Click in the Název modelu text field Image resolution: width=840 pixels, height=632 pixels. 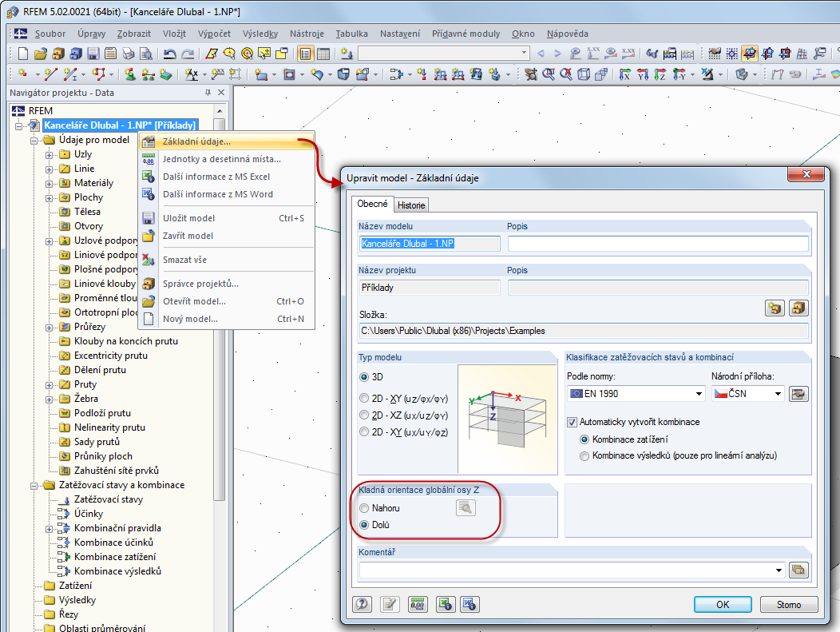429,244
